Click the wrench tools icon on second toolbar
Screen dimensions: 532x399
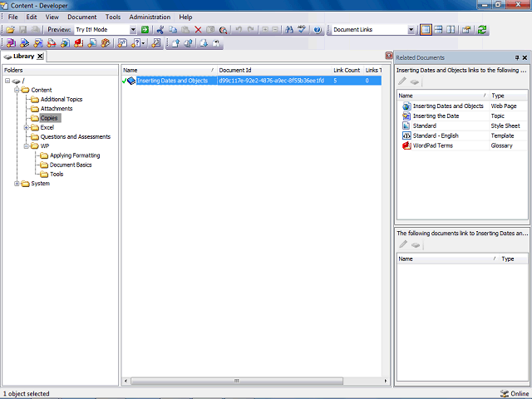[156, 43]
